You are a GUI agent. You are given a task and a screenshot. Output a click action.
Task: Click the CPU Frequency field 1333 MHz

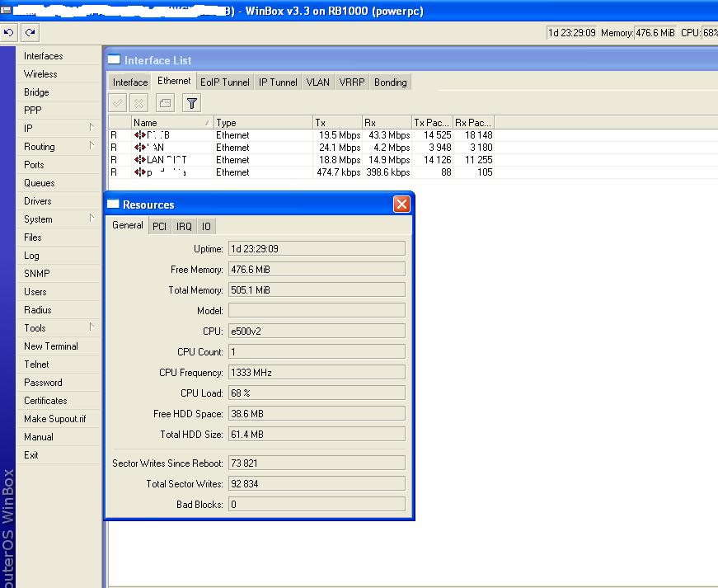click(317, 372)
